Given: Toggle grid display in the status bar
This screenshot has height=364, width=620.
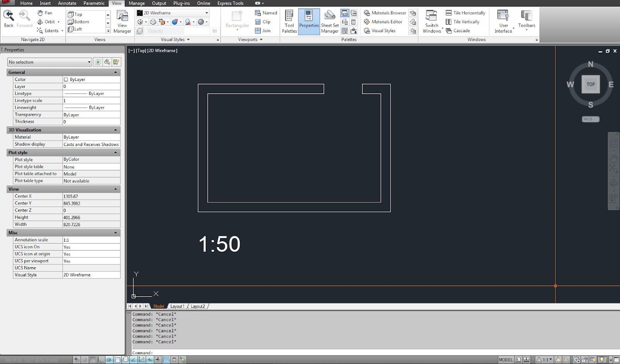Looking at the screenshot, I should point(92,359).
